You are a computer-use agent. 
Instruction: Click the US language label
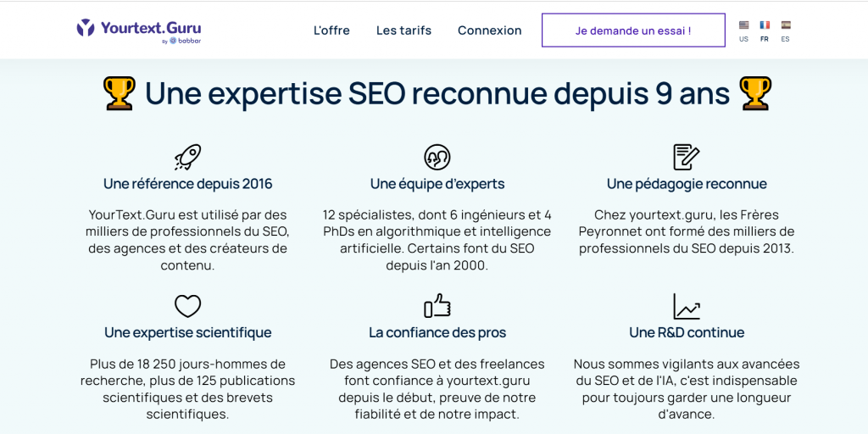[743, 39]
